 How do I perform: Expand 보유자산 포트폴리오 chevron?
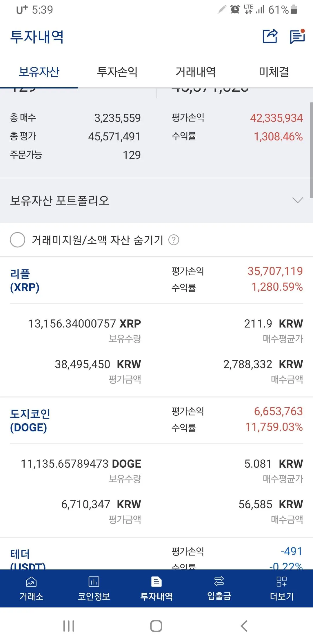[x=298, y=200]
